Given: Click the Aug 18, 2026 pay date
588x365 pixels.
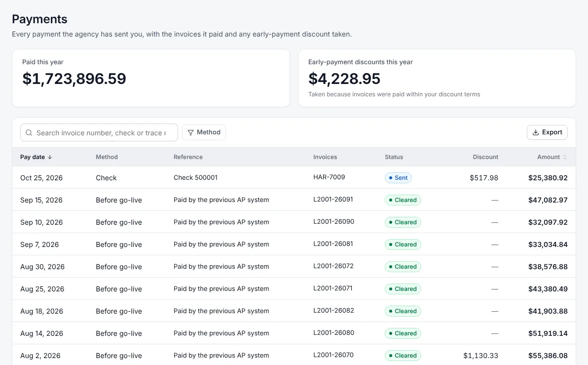Looking at the screenshot, I should (41, 311).
